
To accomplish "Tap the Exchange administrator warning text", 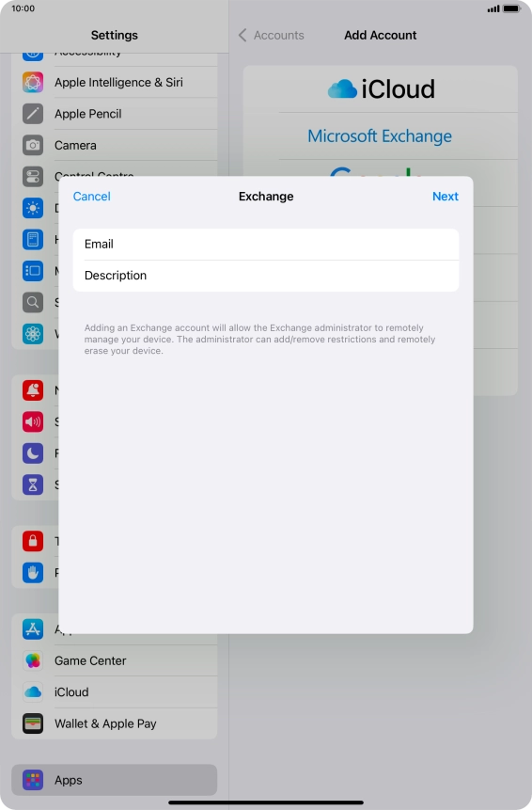I will tap(259, 340).
